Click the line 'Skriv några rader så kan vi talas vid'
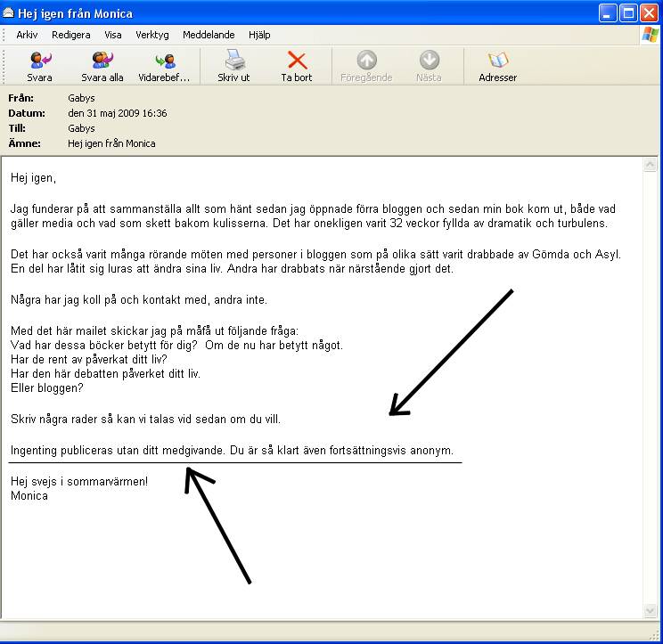Screen dimensions: 663x644 click(x=101, y=420)
